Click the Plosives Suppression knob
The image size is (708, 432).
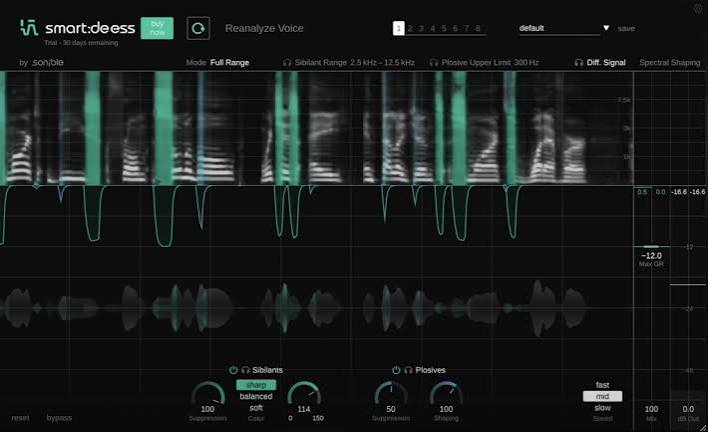point(391,395)
